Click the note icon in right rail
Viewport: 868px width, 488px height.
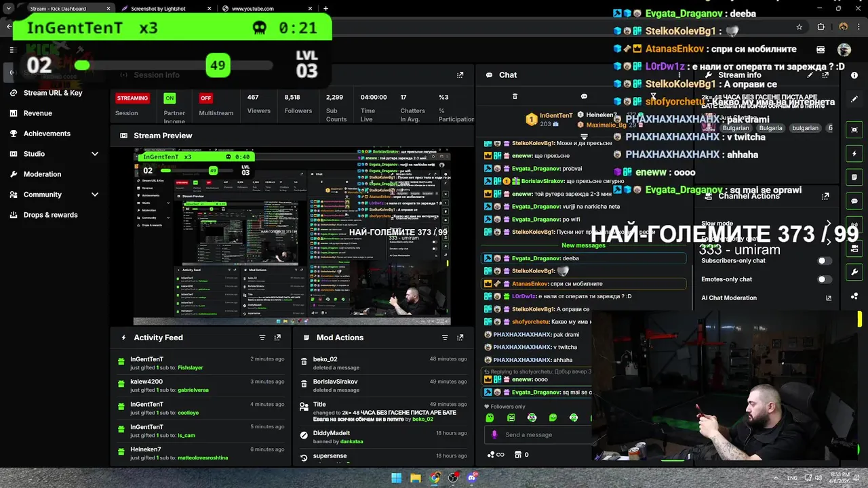coord(854,178)
